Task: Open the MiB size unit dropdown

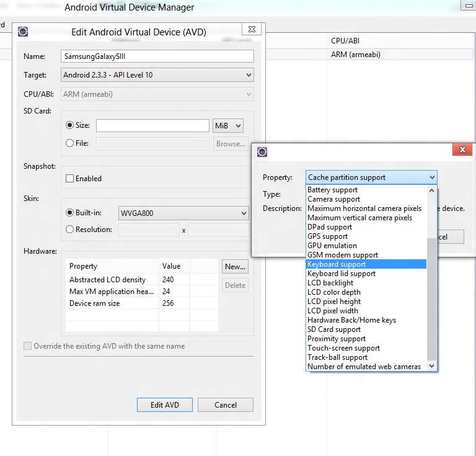Action: point(228,125)
